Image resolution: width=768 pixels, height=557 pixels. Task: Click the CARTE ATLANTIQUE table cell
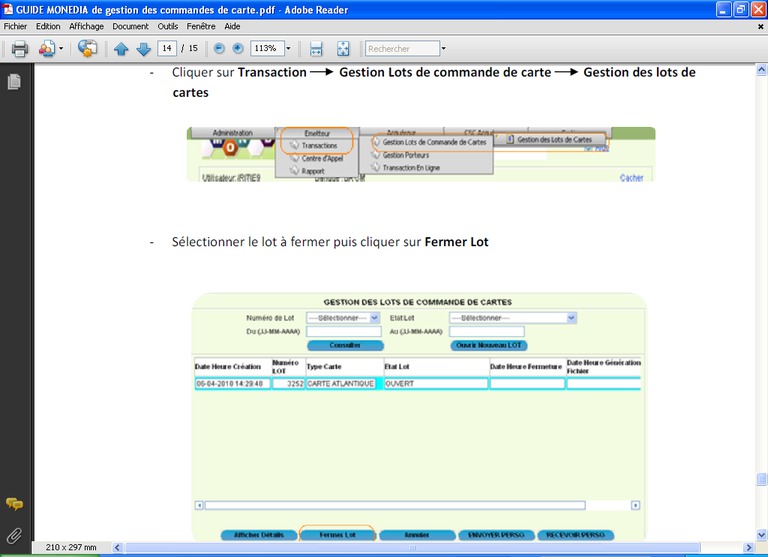[x=341, y=384]
